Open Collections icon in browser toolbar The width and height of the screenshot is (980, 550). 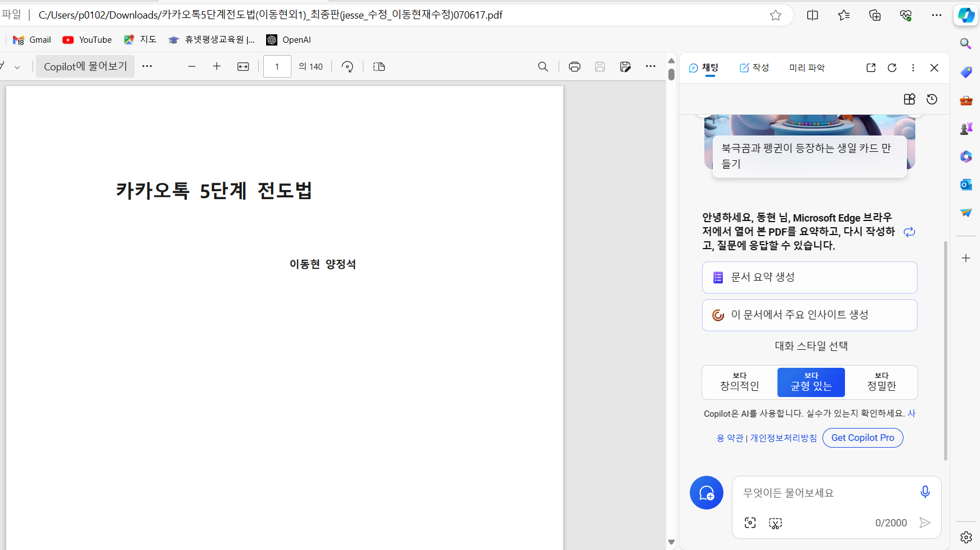point(875,15)
